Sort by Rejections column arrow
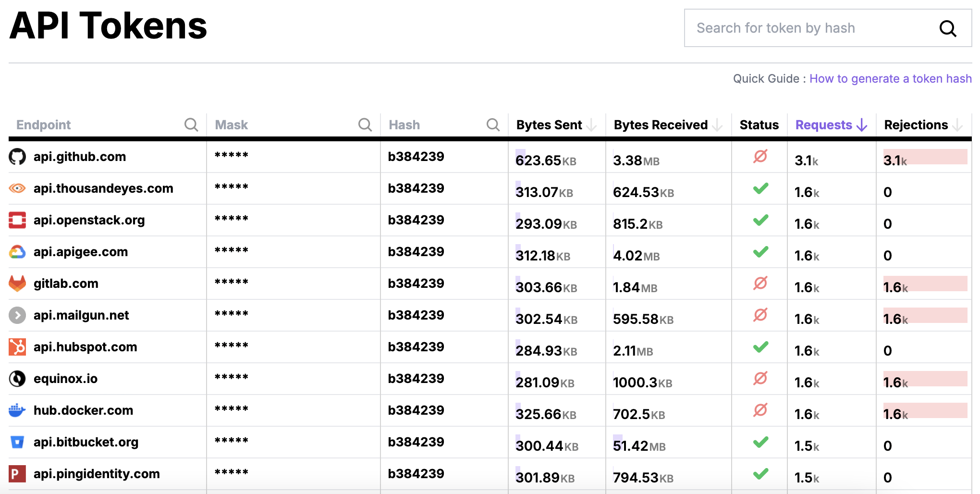 point(957,125)
